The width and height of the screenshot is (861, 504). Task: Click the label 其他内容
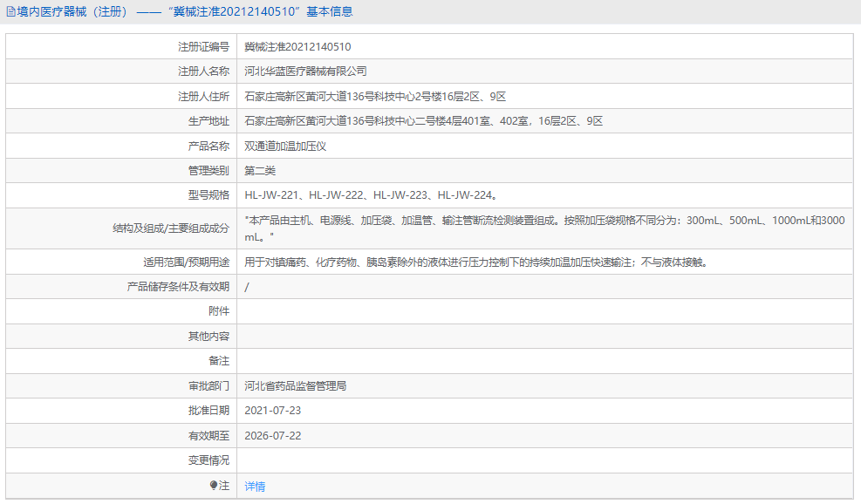[208, 336]
